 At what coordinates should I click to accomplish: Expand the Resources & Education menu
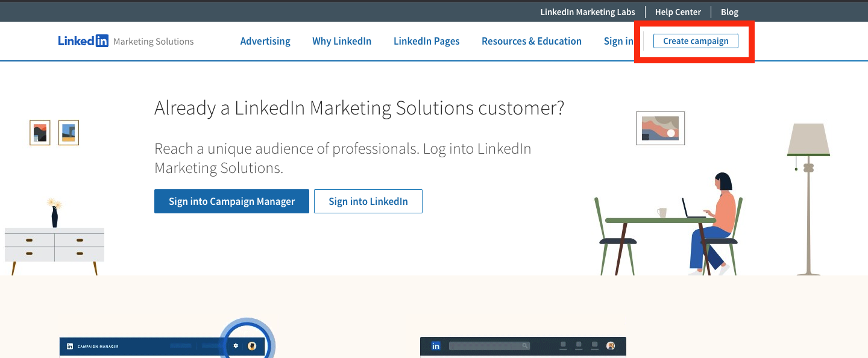coord(532,41)
